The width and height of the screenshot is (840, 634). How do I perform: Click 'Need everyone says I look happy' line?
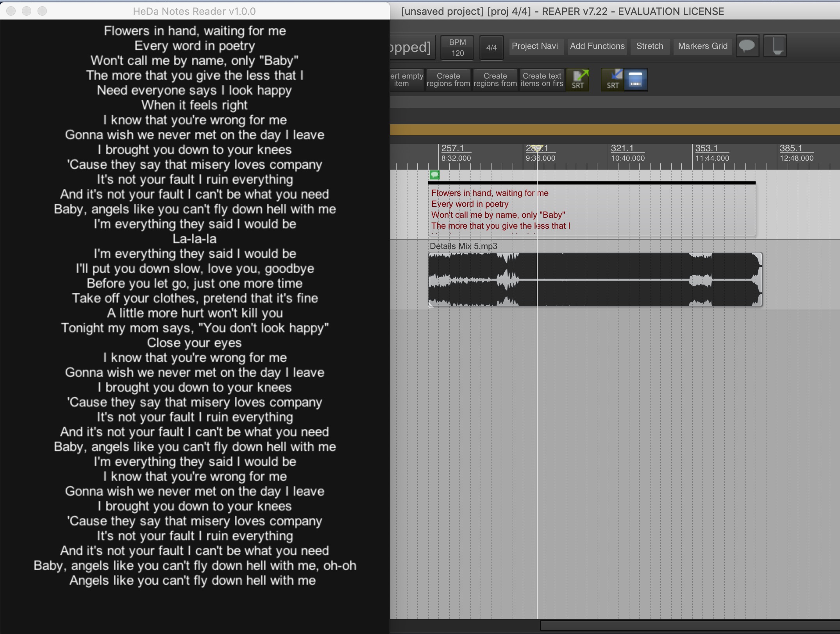[x=195, y=90]
